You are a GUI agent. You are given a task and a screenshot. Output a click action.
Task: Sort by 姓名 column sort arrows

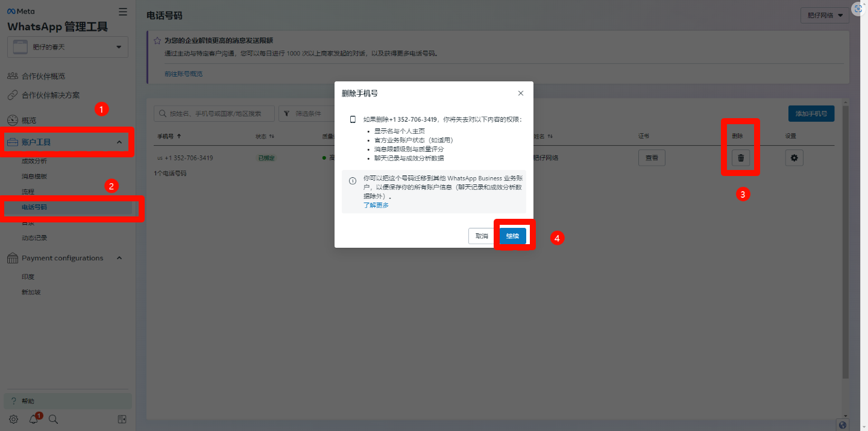550,136
